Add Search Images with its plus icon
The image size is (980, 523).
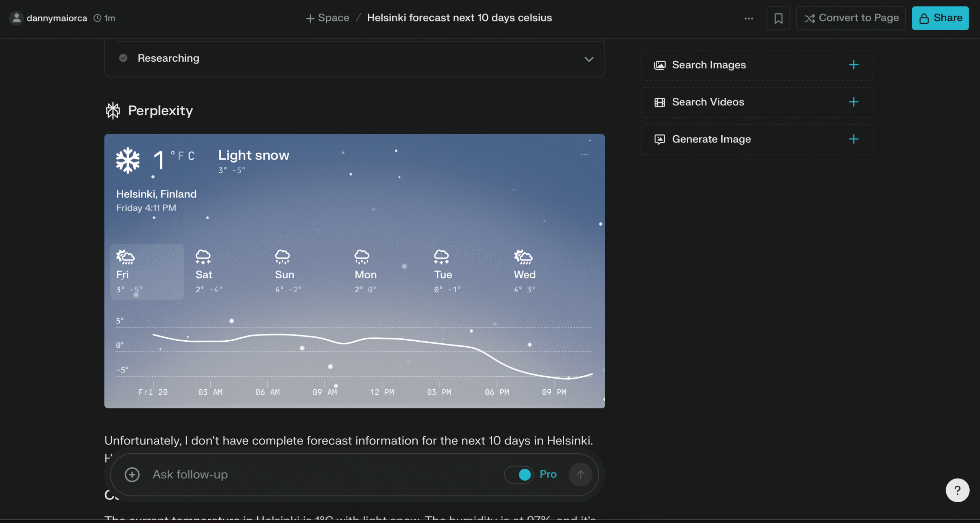click(x=853, y=65)
